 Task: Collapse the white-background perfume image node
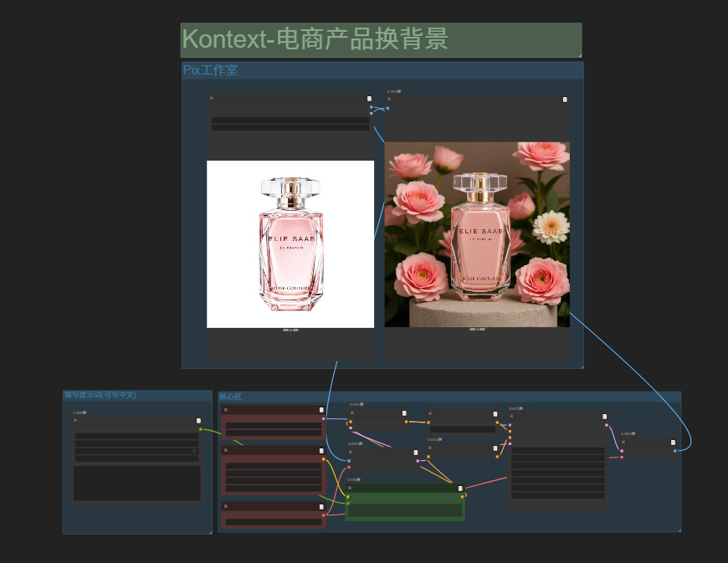[212, 98]
